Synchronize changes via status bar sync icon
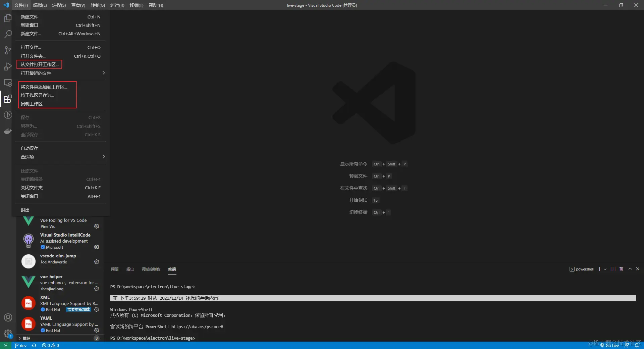644x349 pixels. (x=34, y=345)
